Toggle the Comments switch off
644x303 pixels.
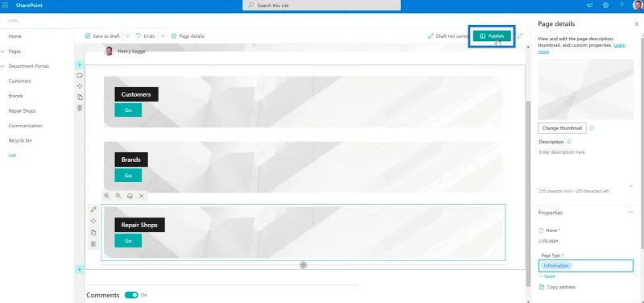131,295
